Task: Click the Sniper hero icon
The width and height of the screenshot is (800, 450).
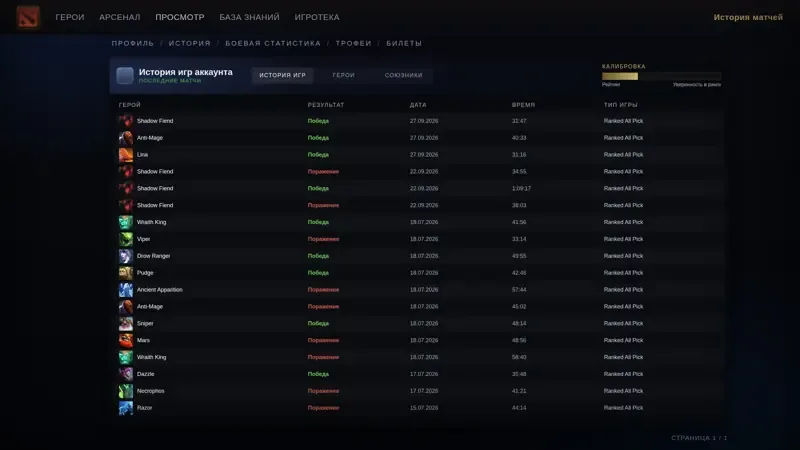Action: (x=126, y=323)
